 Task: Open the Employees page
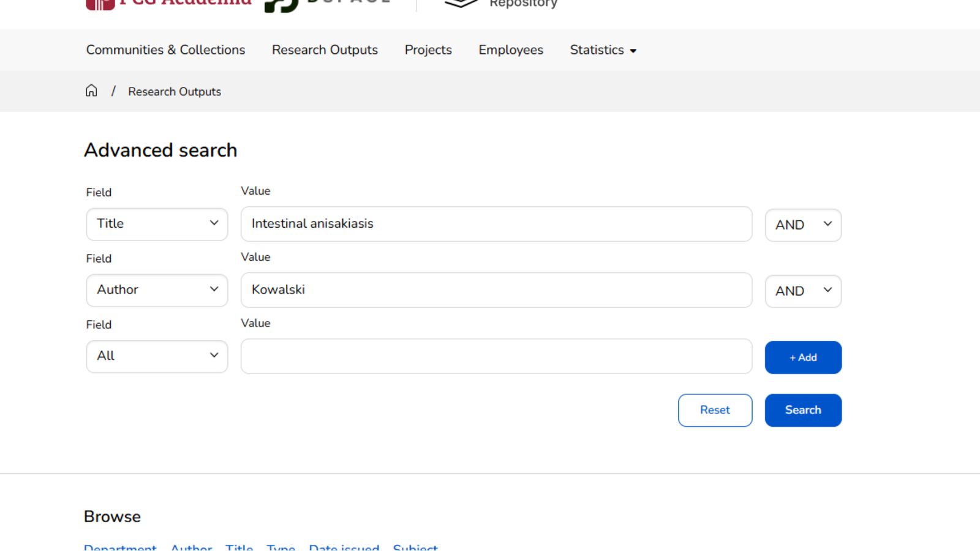coord(511,50)
